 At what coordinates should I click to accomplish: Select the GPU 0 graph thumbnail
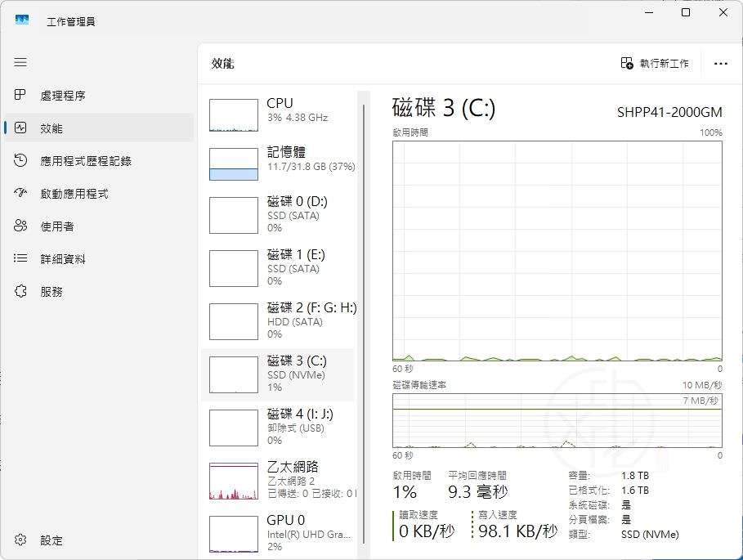(x=234, y=535)
